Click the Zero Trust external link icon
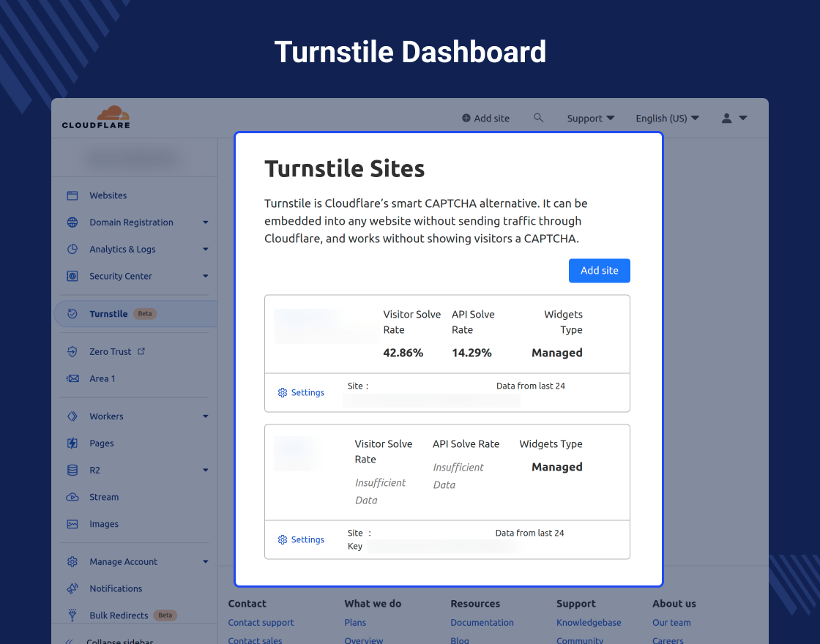 click(x=141, y=351)
